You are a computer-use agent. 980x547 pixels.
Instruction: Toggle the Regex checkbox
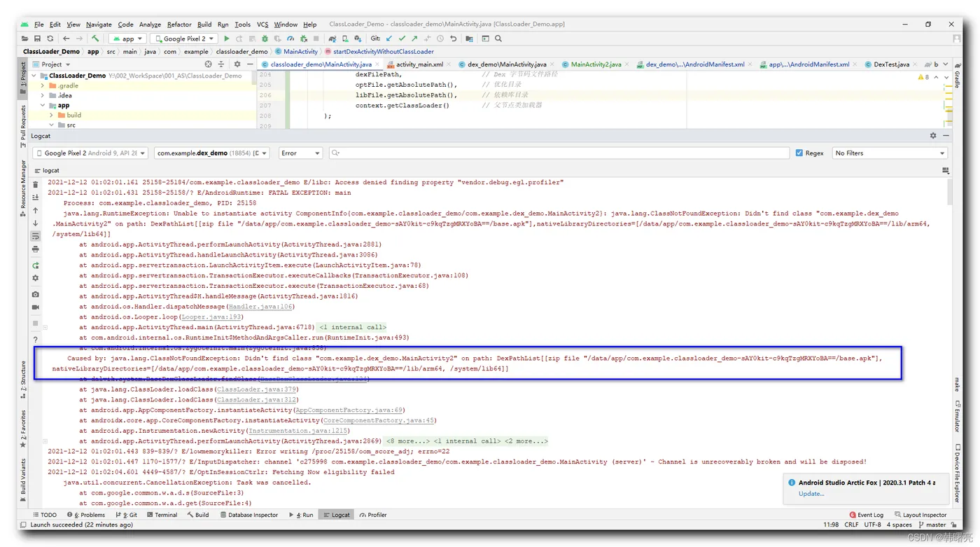pyautogui.click(x=799, y=153)
